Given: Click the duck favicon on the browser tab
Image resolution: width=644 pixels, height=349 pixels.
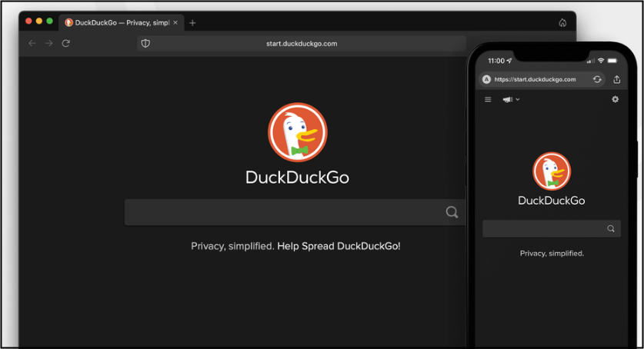Looking at the screenshot, I should pyautogui.click(x=69, y=22).
